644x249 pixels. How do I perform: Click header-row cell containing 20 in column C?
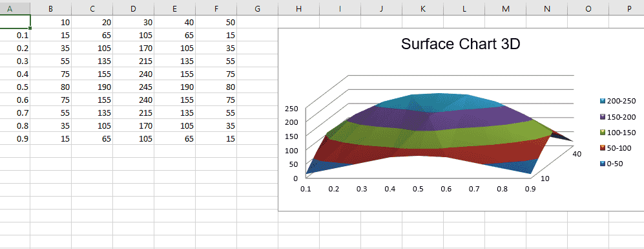[92, 22]
